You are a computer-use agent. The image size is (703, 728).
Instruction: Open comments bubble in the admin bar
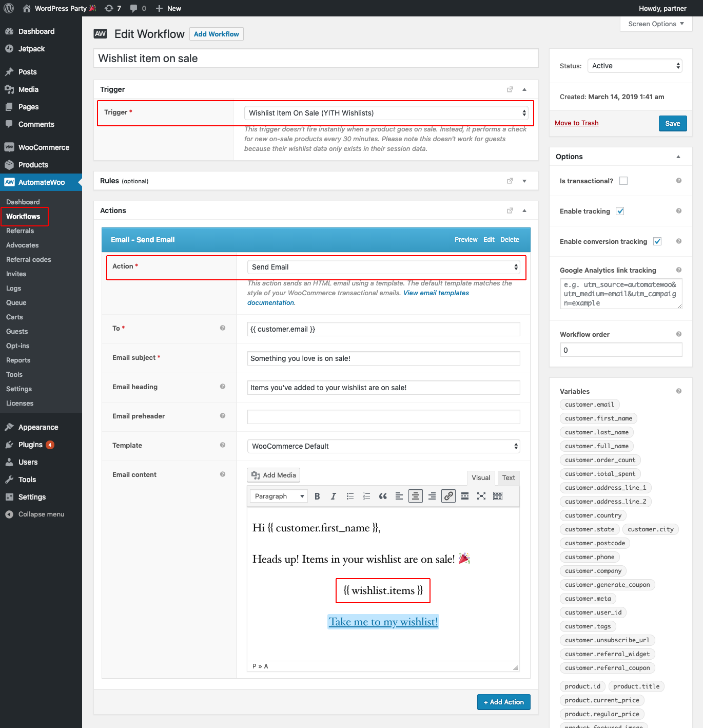tap(138, 8)
